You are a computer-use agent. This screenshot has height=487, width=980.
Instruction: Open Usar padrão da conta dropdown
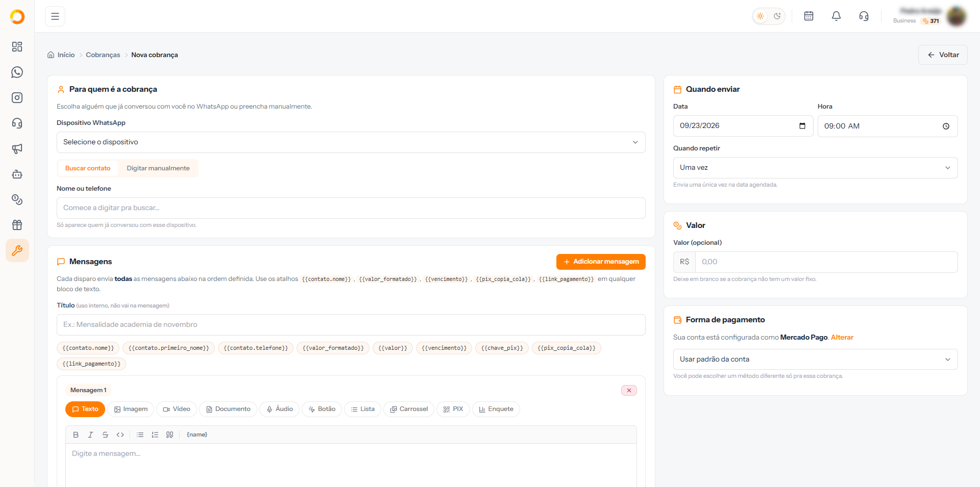(x=815, y=360)
